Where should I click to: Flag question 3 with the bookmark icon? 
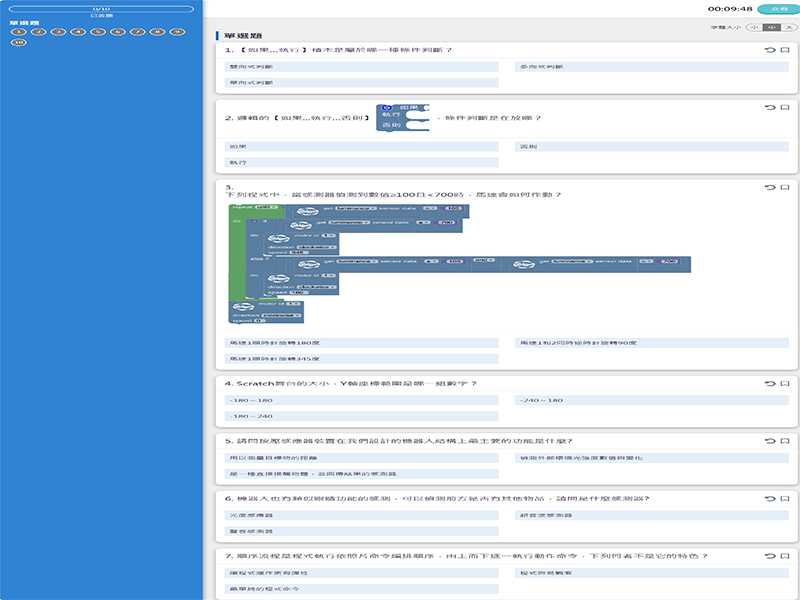(785, 187)
